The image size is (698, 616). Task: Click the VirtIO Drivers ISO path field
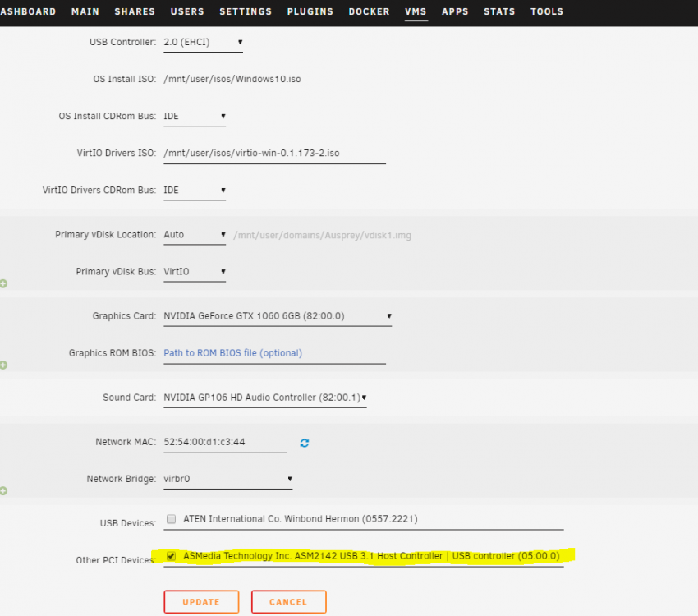click(274, 153)
